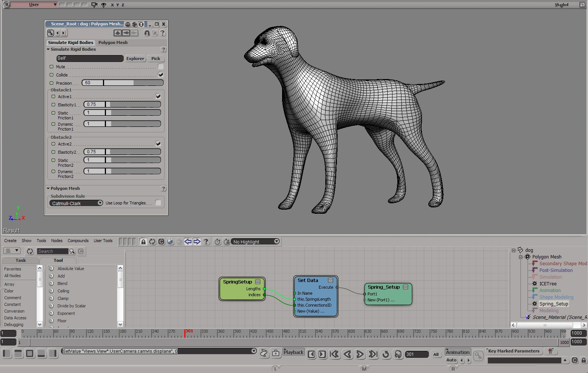
Task: Click the keyhole lock icon in panel title
Action: click(141, 24)
